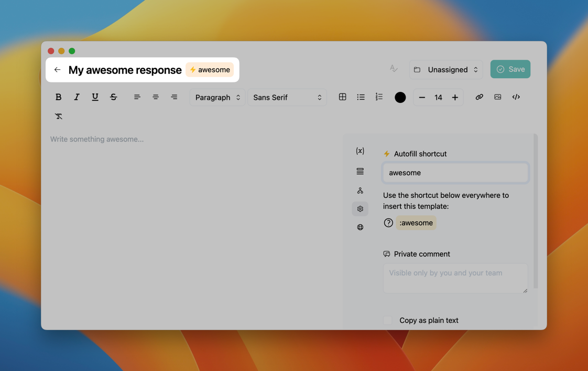Insert an image
This screenshot has width=588, height=371.
[497, 97]
